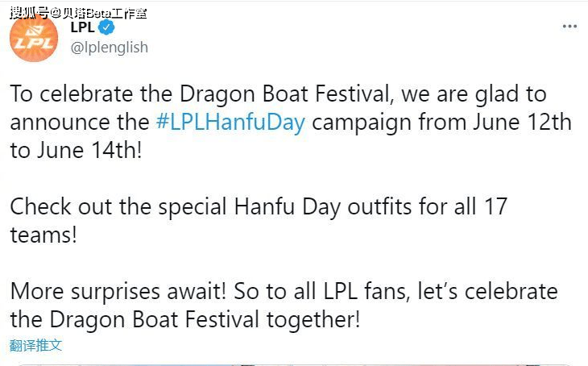The image size is (588, 366).
Task: Click the word "teams!"
Action: (43, 235)
